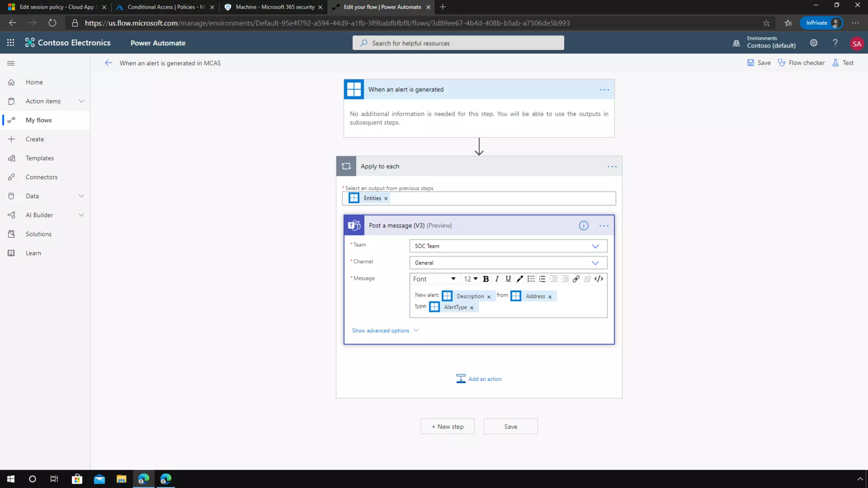
Task: Open the Windows Start menu
Action: coord(11,479)
